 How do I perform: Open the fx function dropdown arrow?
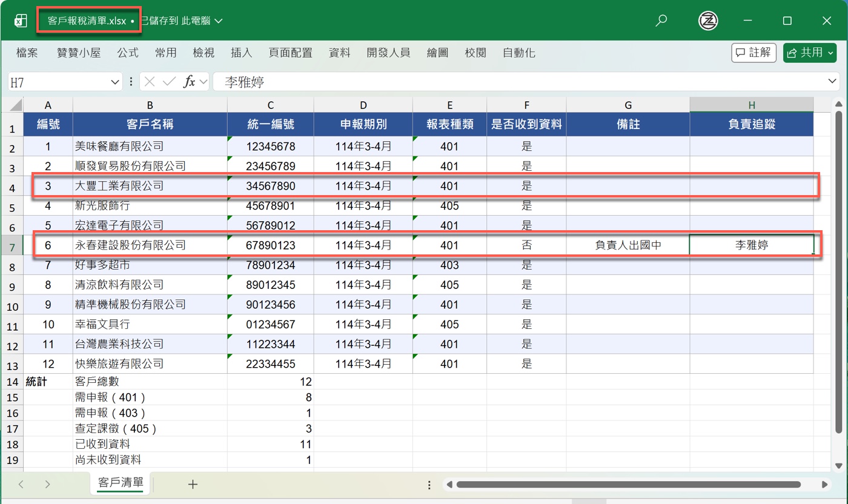point(203,82)
